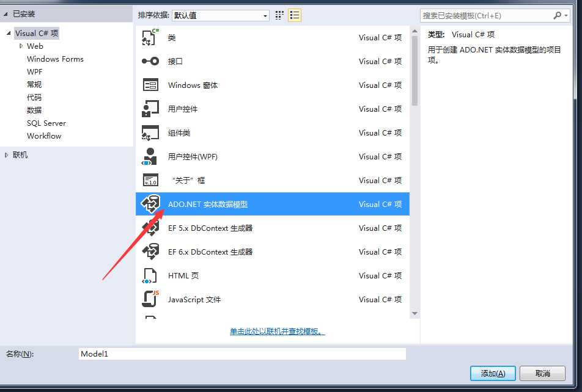
Task: Click the scrollbar up arrow
Action: pyautogui.click(x=414, y=31)
